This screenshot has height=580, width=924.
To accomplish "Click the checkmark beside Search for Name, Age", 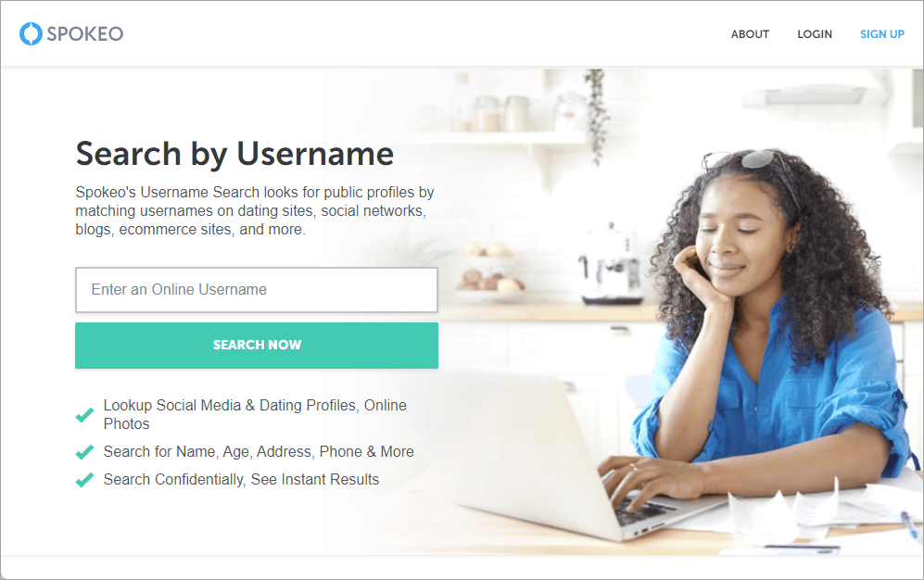I will coord(85,451).
